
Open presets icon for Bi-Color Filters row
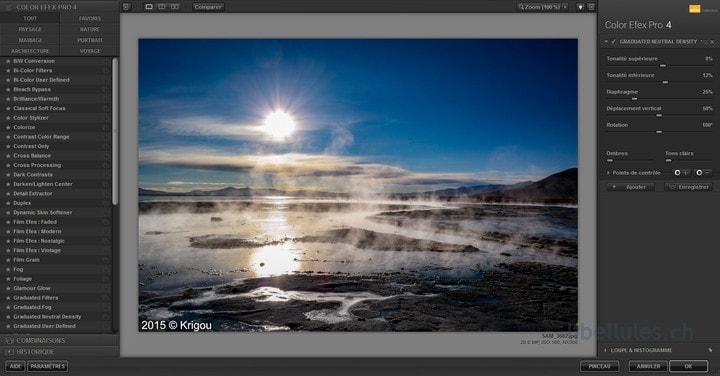[x=106, y=71]
